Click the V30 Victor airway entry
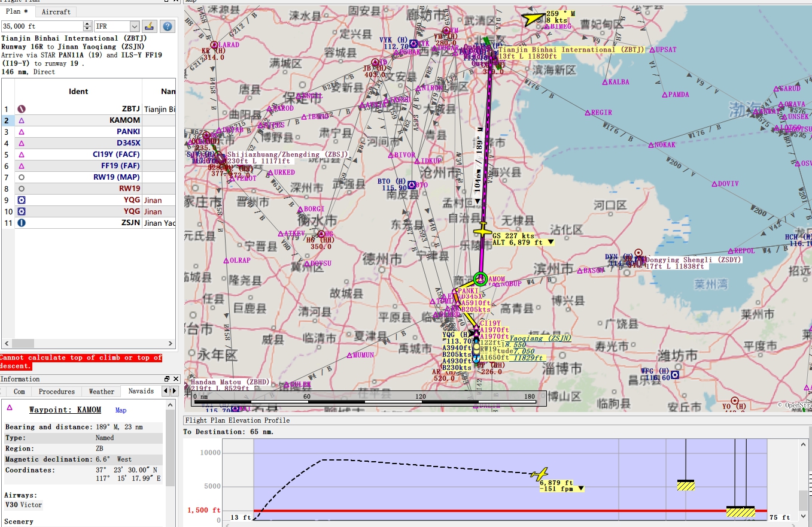 pos(23,505)
